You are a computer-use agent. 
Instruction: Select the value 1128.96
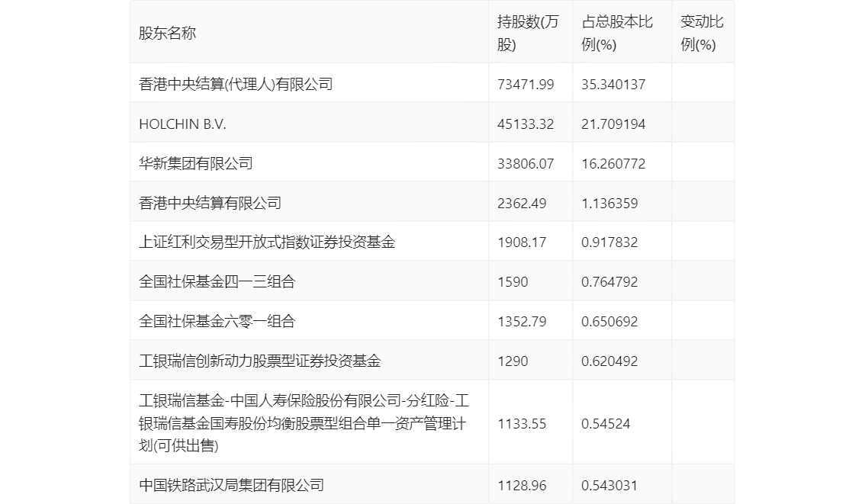[x=521, y=485]
